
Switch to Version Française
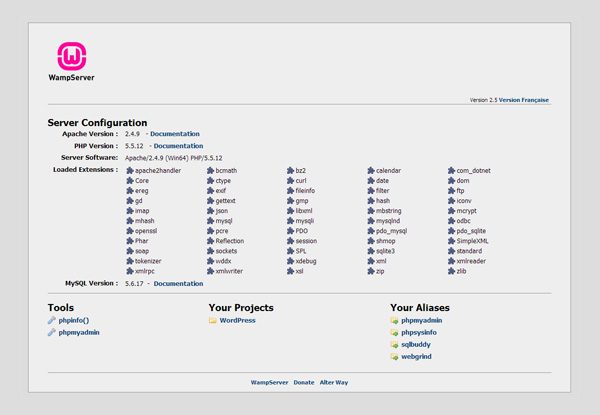pyautogui.click(x=524, y=100)
